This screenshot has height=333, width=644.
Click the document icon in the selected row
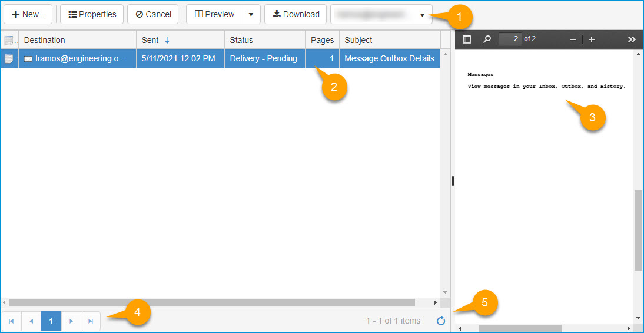point(9,59)
